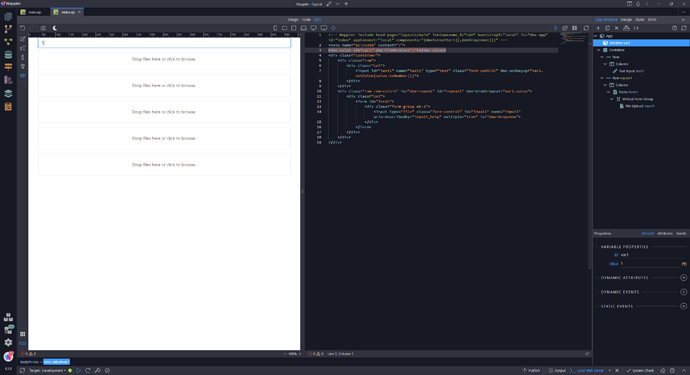Screen dimensions: 690x375
Task: Add a dynamic attribute with plus button
Action: point(683,278)
